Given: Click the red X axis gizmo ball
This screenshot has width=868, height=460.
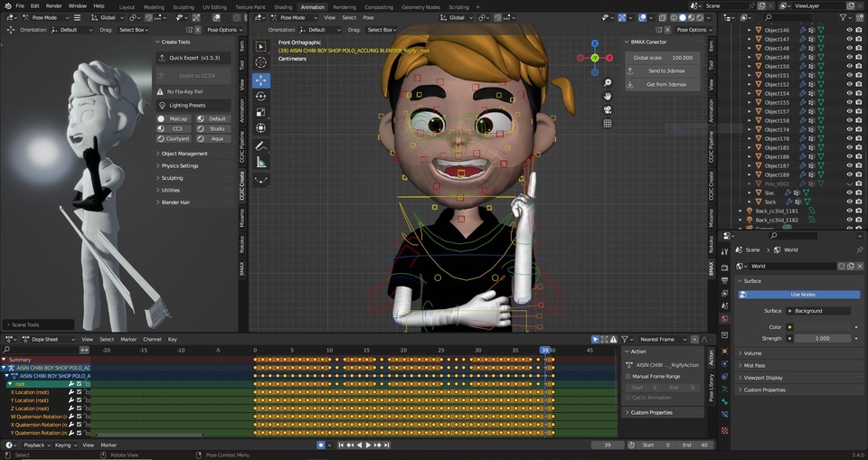Looking at the screenshot, I should tap(609, 58).
